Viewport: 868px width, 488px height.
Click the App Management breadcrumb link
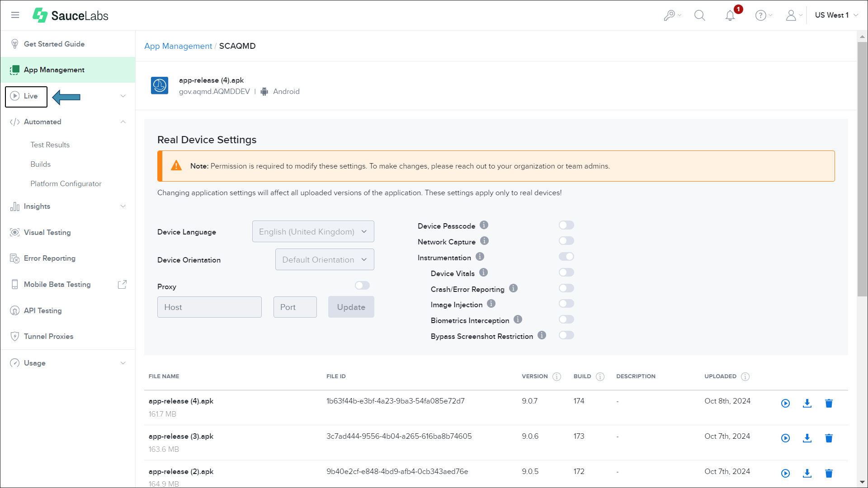click(x=178, y=46)
